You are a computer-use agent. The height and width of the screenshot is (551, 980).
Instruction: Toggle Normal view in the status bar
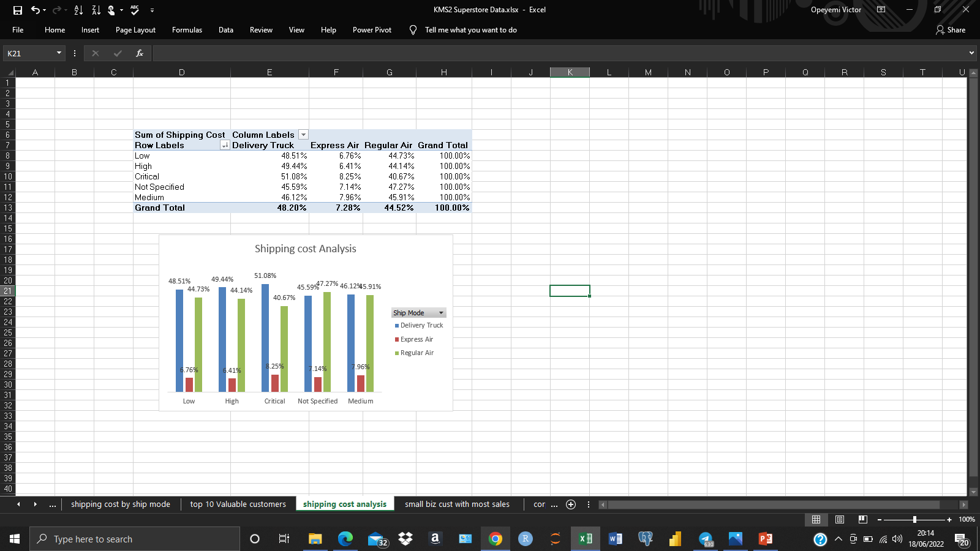pos(816,519)
